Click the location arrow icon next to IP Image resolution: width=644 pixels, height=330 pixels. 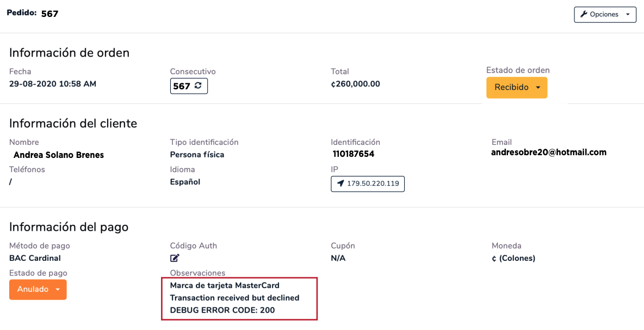[x=340, y=184]
